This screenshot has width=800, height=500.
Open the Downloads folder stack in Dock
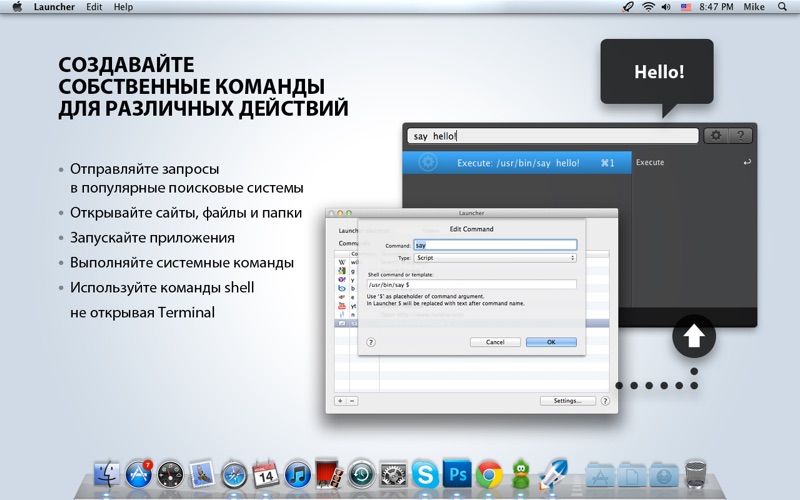point(664,474)
